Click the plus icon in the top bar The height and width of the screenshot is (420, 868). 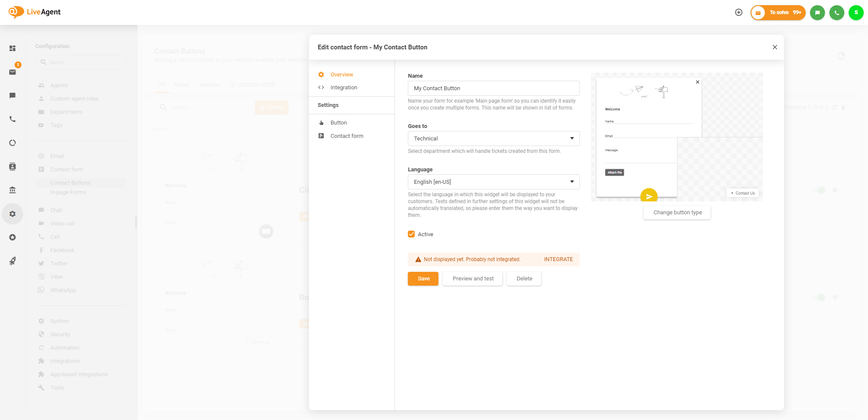[x=739, y=12]
